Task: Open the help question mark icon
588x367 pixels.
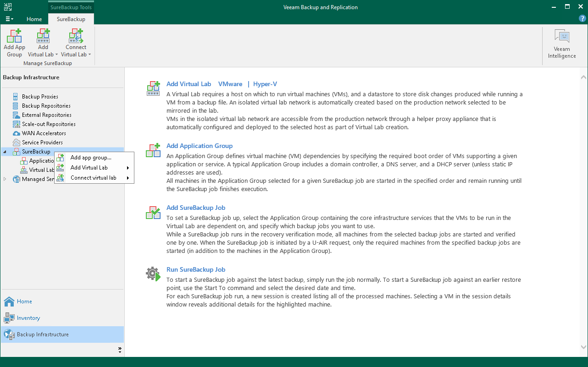Action: pos(582,18)
